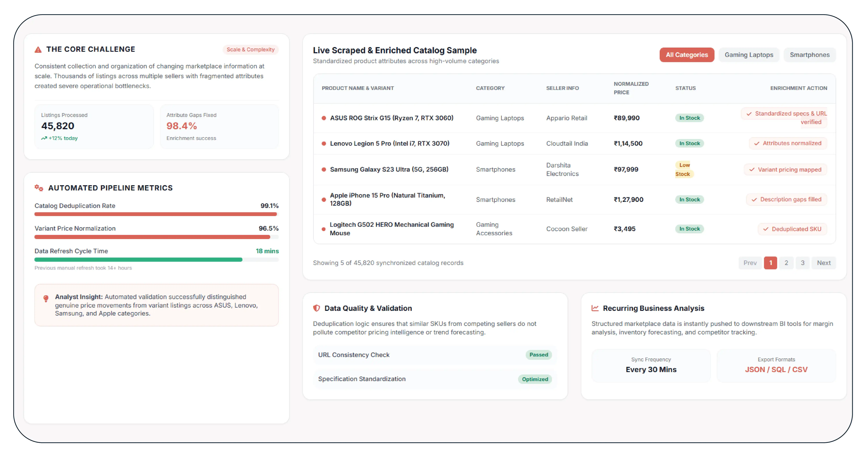Click the shield icon beside Data Quality & Validation
The image size is (868, 457).
tap(316, 308)
